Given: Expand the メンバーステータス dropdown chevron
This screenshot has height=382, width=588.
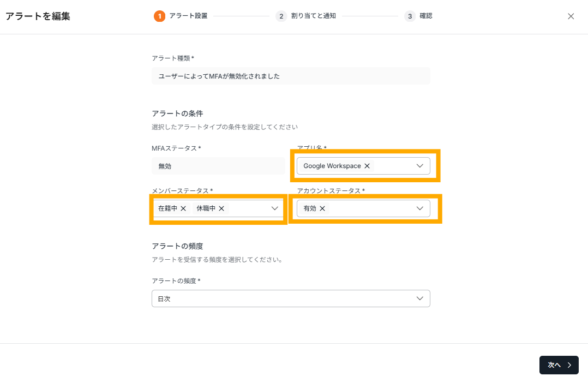Looking at the screenshot, I should coord(275,208).
